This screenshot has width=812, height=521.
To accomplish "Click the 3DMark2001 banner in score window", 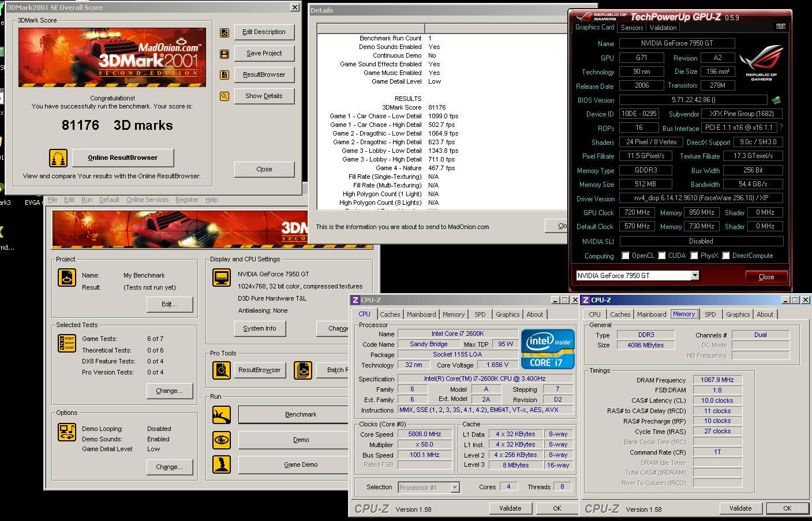I will point(112,57).
